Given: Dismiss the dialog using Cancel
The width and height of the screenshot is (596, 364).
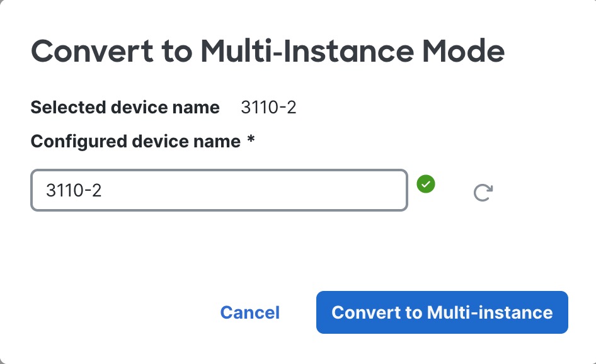Looking at the screenshot, I should (x=249, y=312).
